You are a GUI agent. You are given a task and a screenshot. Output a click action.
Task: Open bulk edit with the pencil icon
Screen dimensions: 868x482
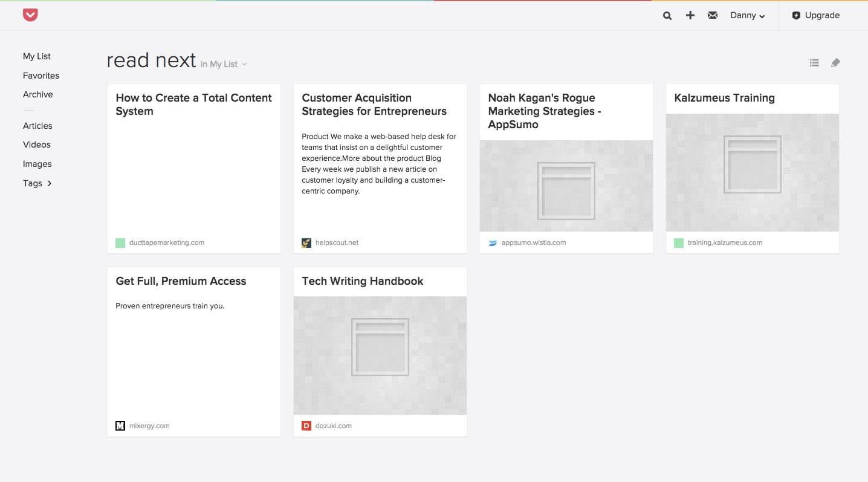835,62
